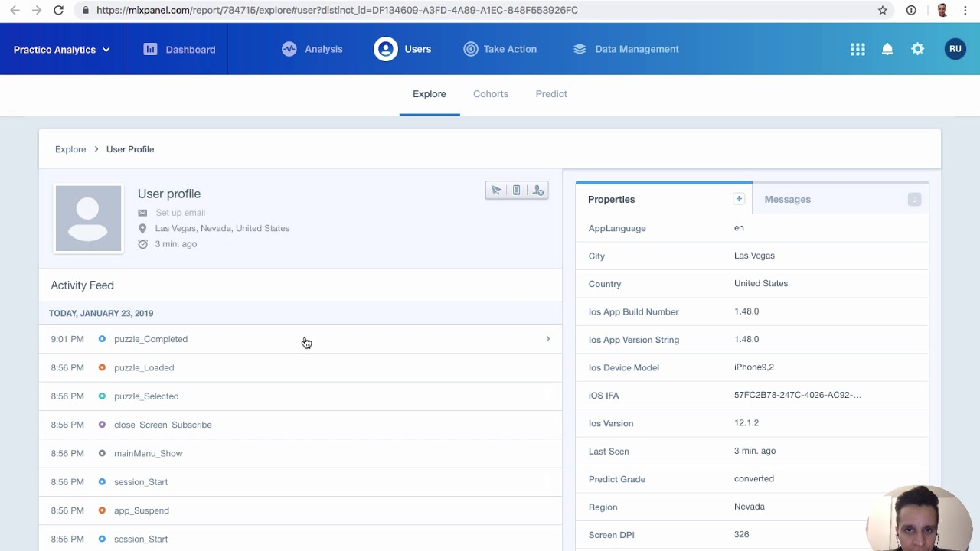Open notifications bell

pos(887,49)
